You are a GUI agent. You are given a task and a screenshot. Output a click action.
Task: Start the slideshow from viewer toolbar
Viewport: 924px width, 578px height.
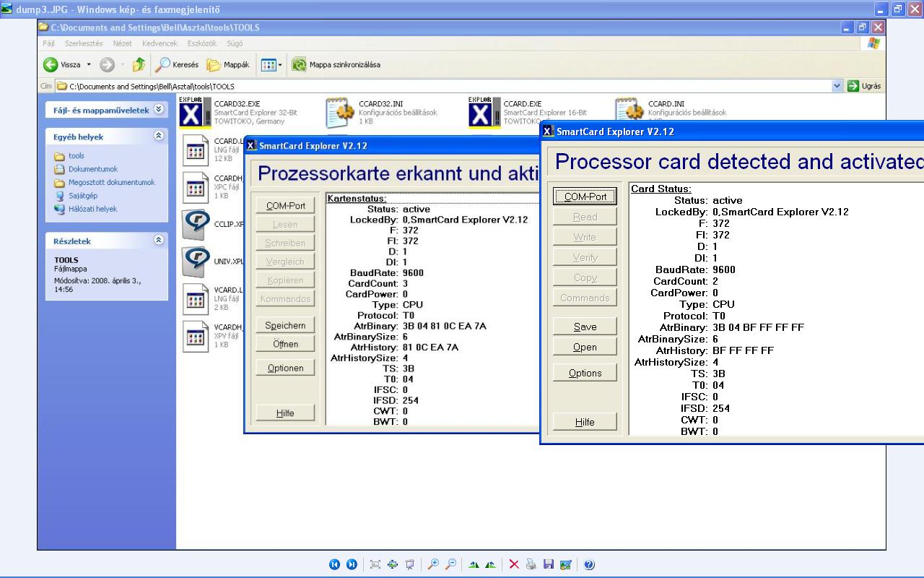(x=410, y=564)
